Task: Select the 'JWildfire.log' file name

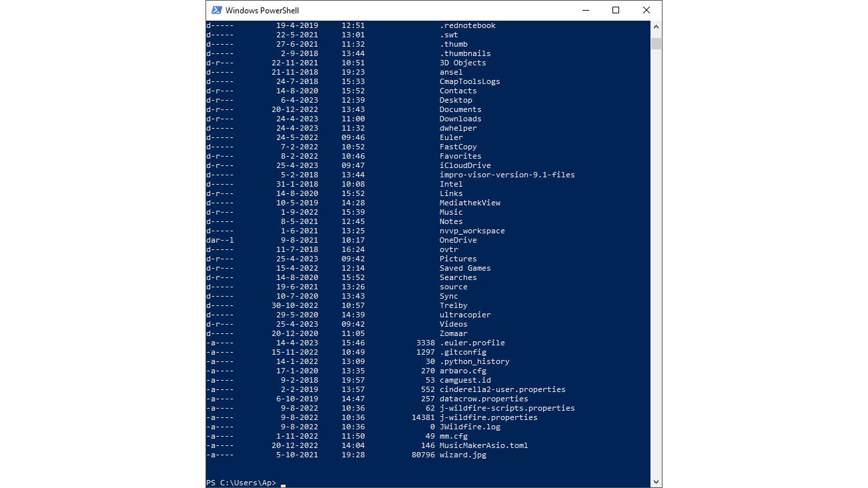Action: pyautogui.click(x=470, y=427)
